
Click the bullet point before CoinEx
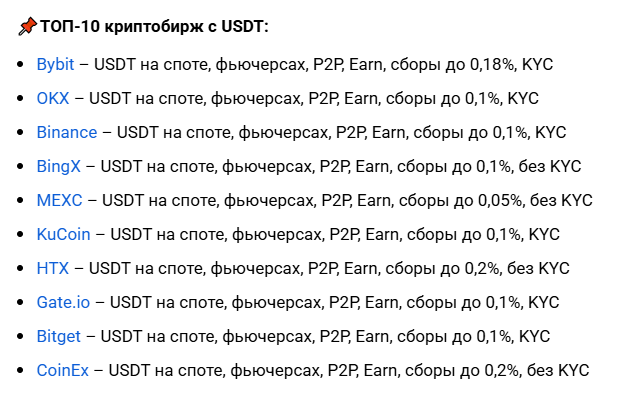click(x=20, y=371)
